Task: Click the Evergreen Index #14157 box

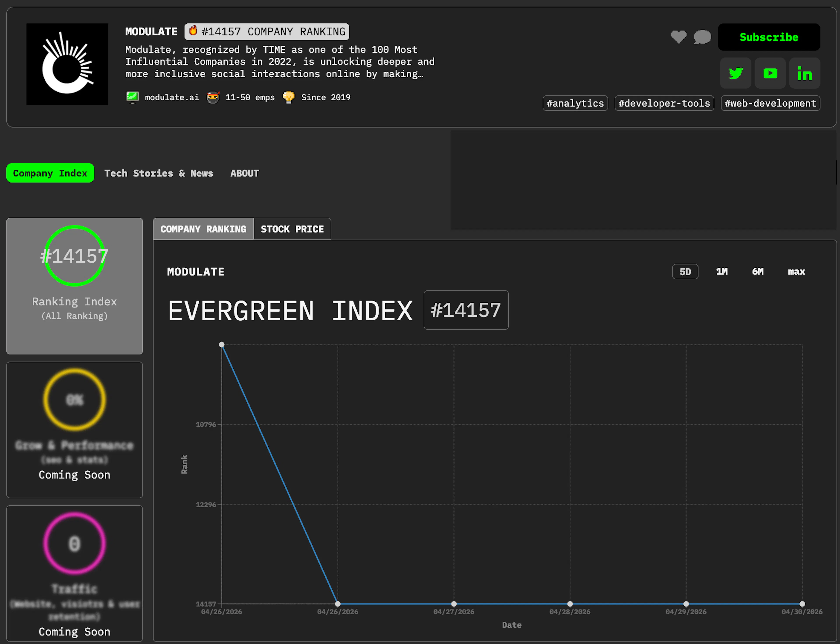Action: click(x=466, y=310)
